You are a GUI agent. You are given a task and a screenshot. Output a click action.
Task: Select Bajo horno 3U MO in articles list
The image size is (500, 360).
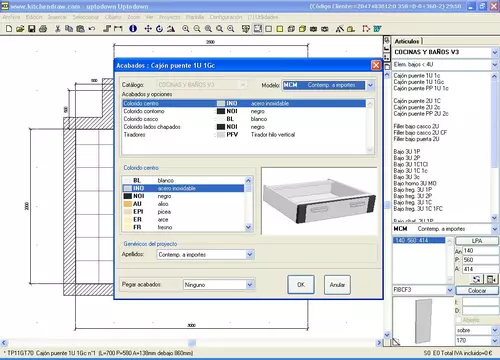click(415, 183)
